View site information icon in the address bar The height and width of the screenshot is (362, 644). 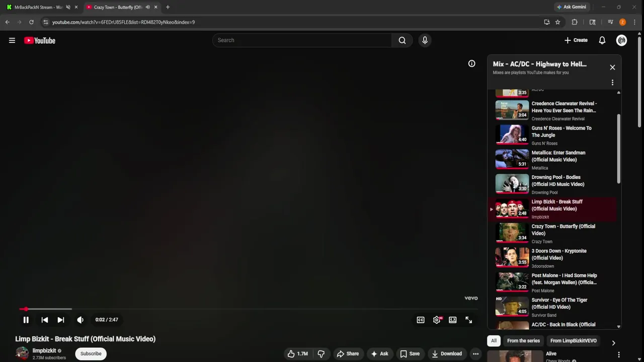point(45,22)
